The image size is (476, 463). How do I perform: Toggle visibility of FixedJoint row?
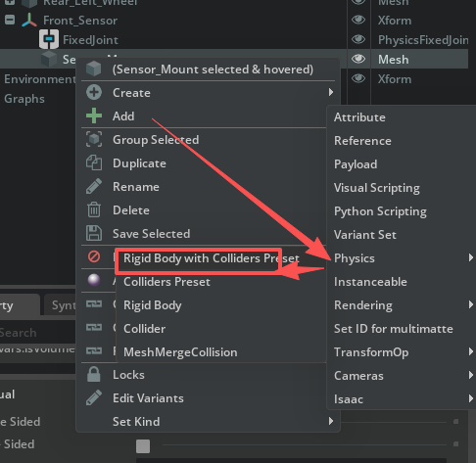coord(358,39)
